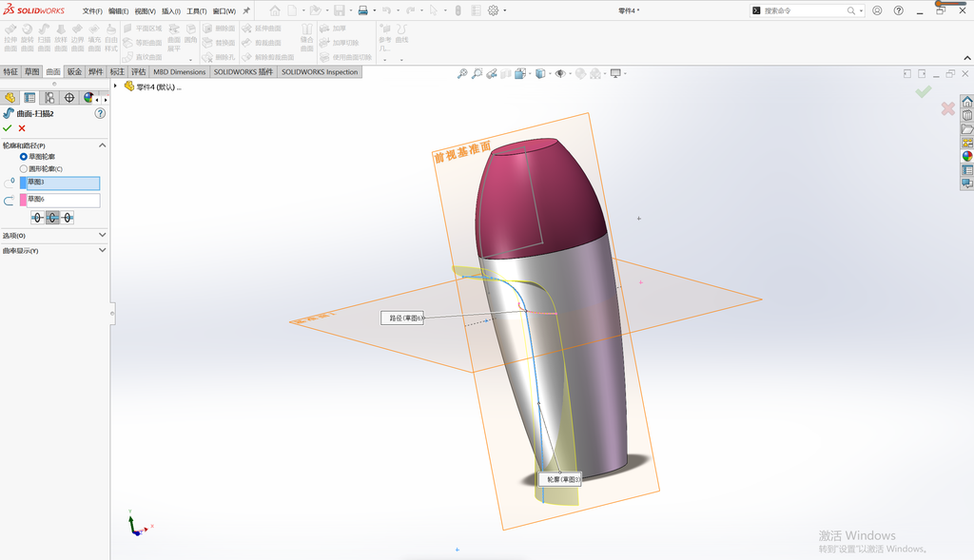The image size is (974, 560).
Task: Open the FeatureManager design tree tab
Action: [x=10, y=98]
